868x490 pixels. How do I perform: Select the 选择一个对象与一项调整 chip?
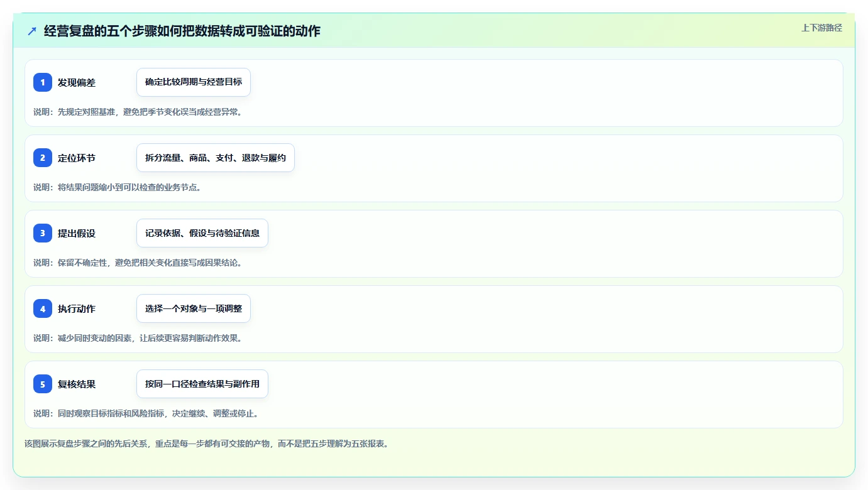(194, 308)
